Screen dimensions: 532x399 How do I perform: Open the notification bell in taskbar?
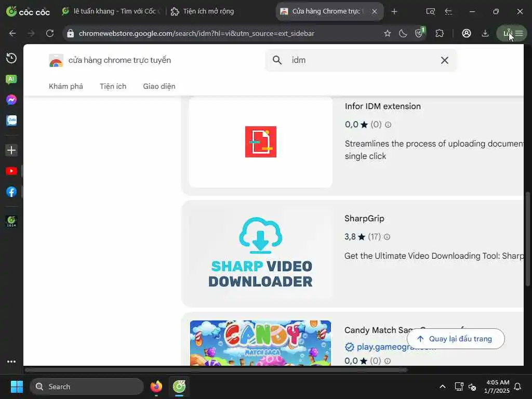(518, 387)
